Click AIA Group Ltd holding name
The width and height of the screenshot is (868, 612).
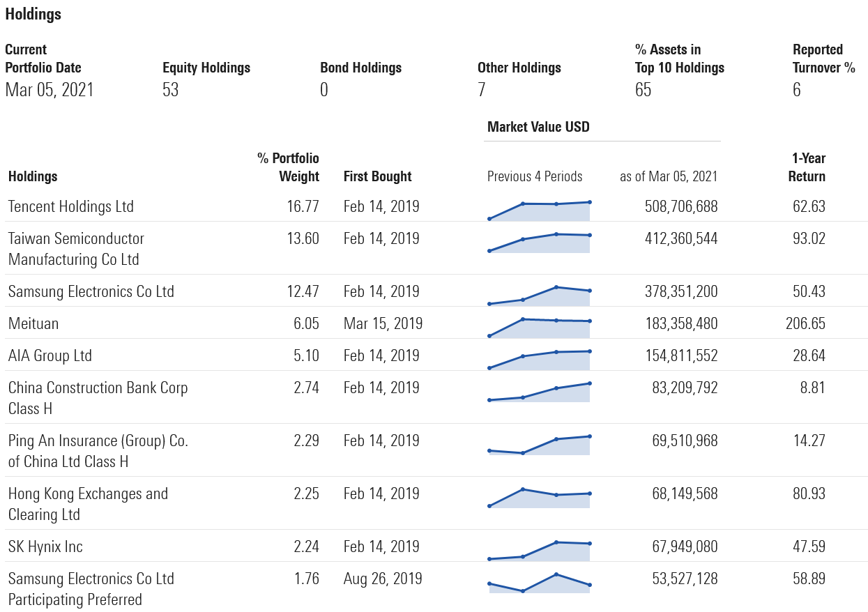point(50,355)
